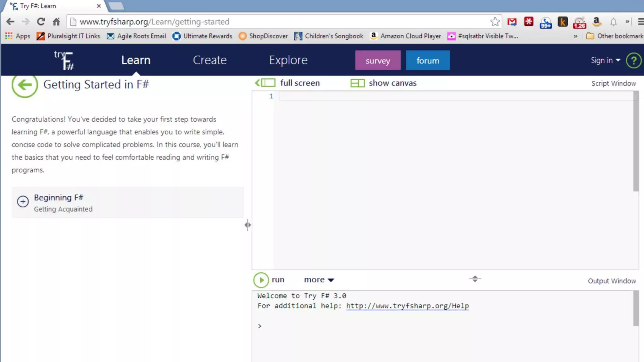
Task: Click the green run play button
Action: tap(261, 280)
